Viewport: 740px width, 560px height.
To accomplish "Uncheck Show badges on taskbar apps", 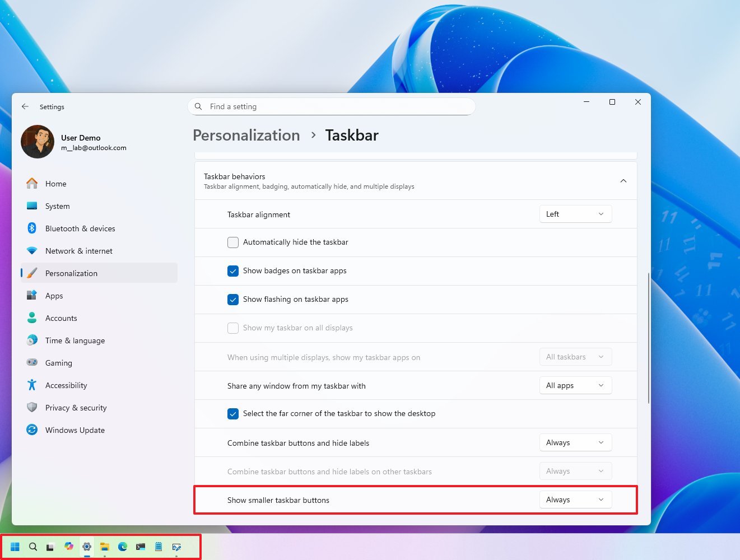I will [x=233, y=271].
